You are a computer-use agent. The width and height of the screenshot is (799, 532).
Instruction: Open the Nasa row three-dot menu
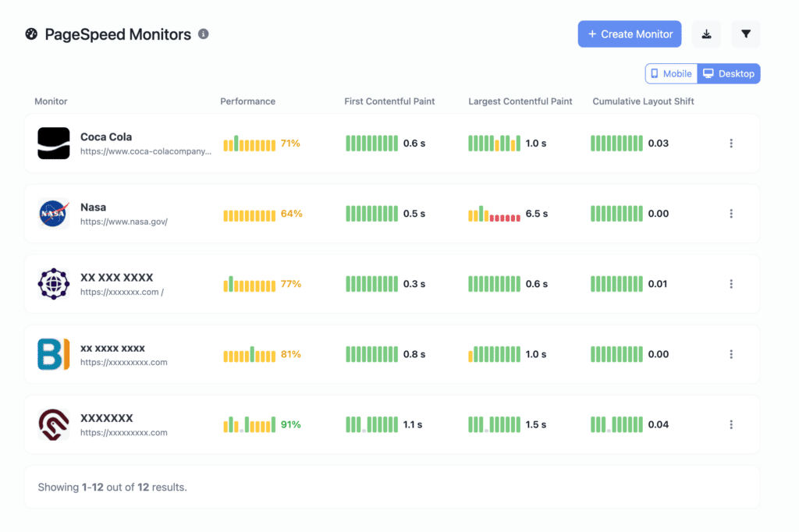pos(731,213)
